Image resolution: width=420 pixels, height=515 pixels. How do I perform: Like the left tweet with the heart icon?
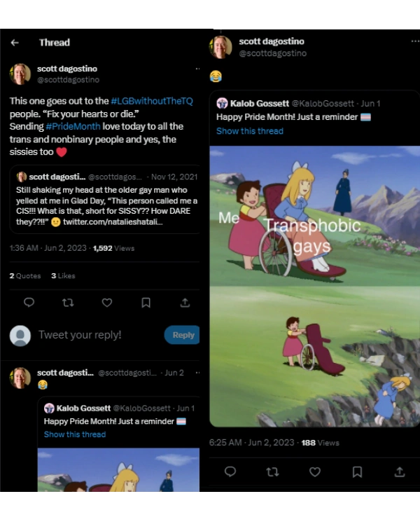pos(107,303)
